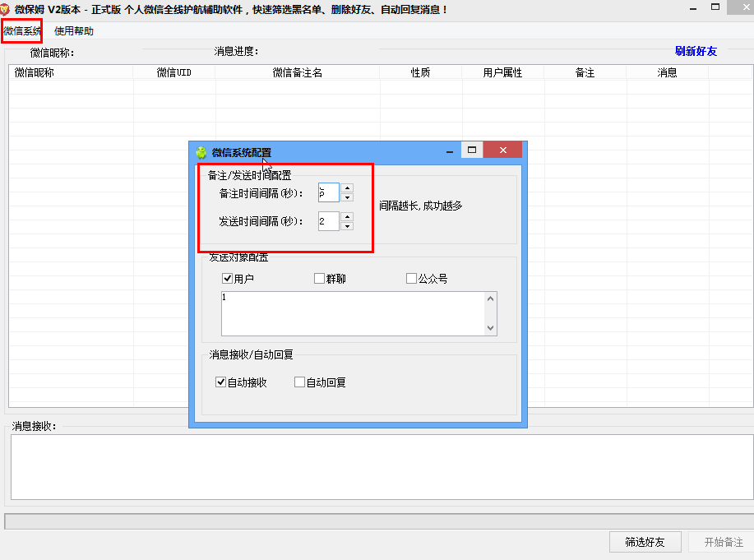This screenshot has height=560, width=754.
Task: Minimize the 微保姆 main window
Action: (x=693, y=8)
